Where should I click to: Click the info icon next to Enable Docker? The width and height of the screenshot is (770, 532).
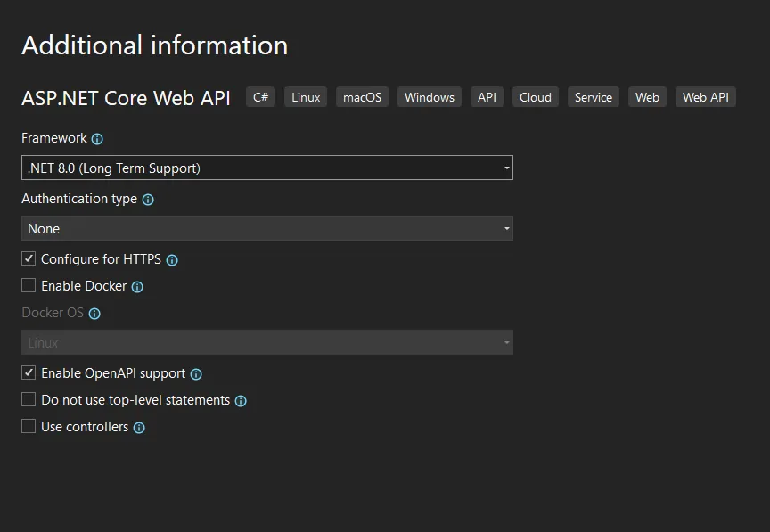pyautogui.click(x=136, y=286)
